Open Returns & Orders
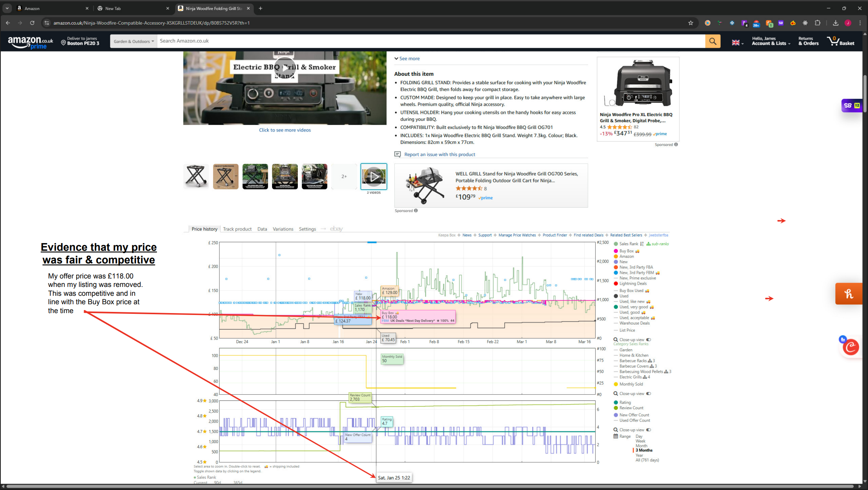868x490 pixels. coord(808,41)
